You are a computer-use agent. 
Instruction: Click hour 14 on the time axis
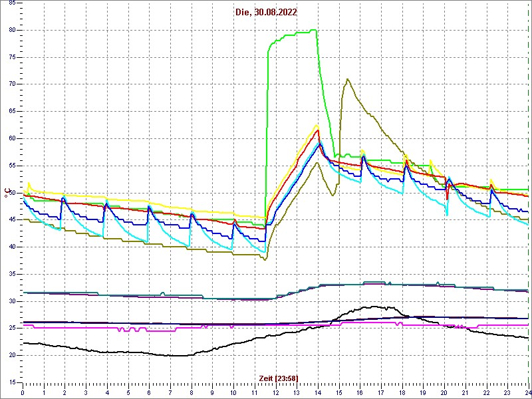[x=318, y=393]
